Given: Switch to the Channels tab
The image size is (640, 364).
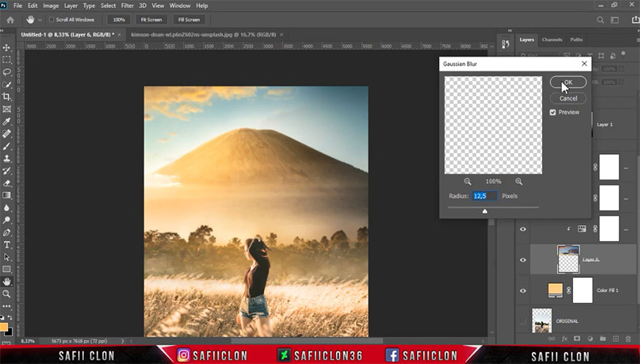Looking at the screenshot, I should coord(552,40).
